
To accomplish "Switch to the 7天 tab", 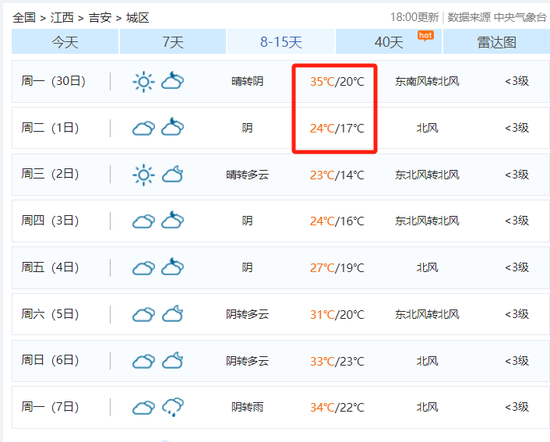I will [x=173, y=42].
